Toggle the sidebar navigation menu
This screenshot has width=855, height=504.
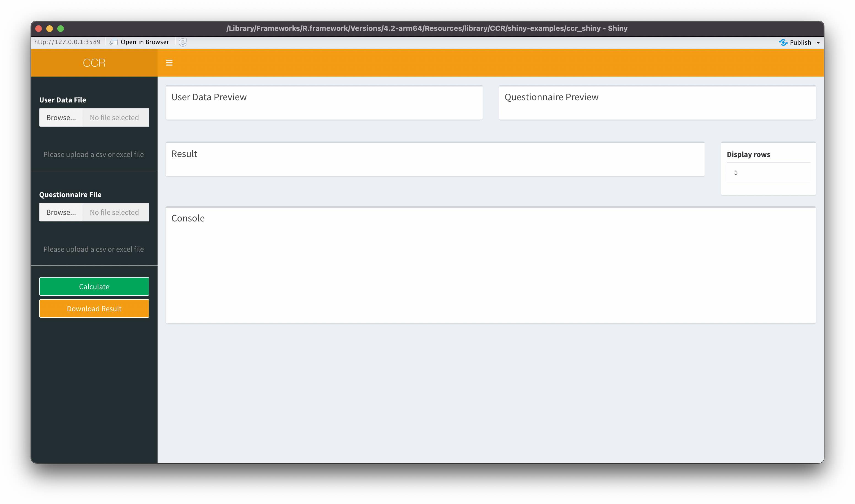tap(169, 63)
